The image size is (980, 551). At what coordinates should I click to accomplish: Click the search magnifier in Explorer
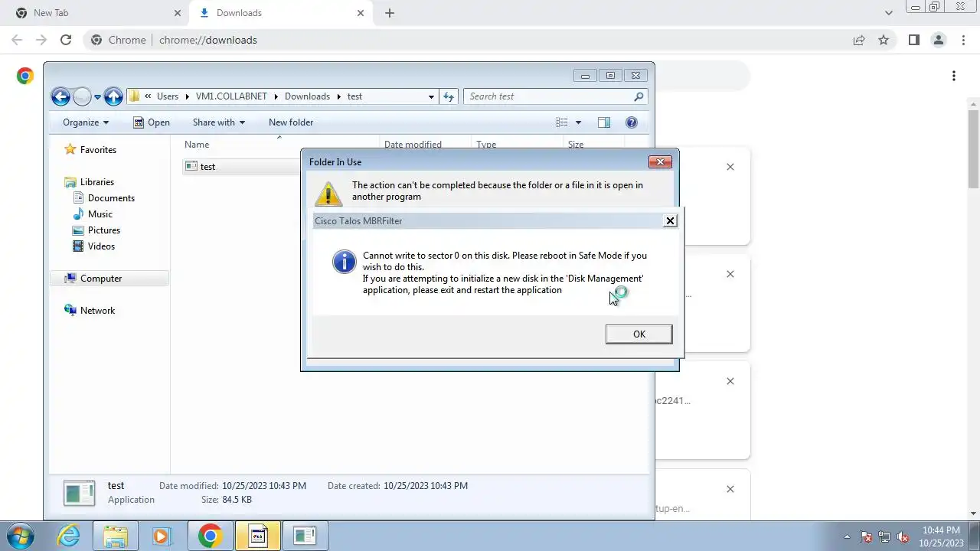click(x=639, y=96)
